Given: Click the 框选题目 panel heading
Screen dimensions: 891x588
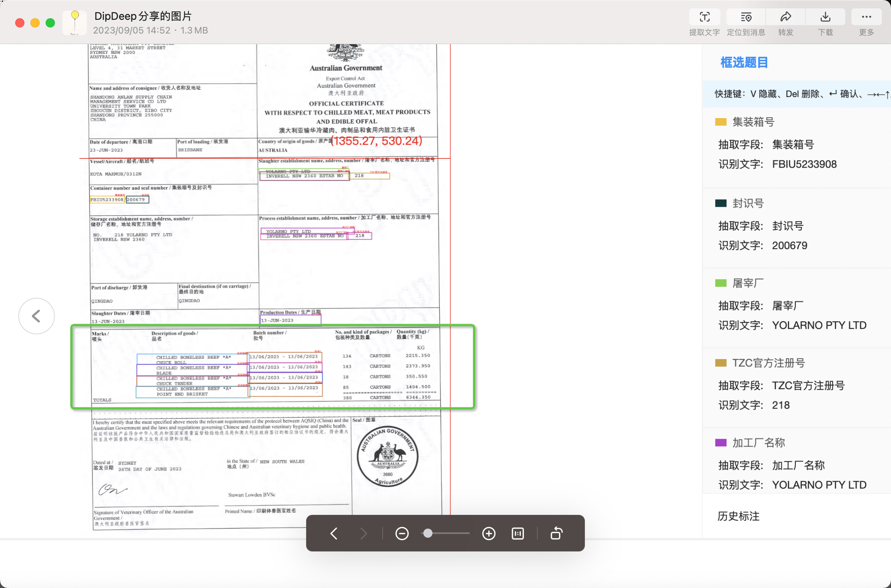Looking at the screenshot, I should coord(744,62).
